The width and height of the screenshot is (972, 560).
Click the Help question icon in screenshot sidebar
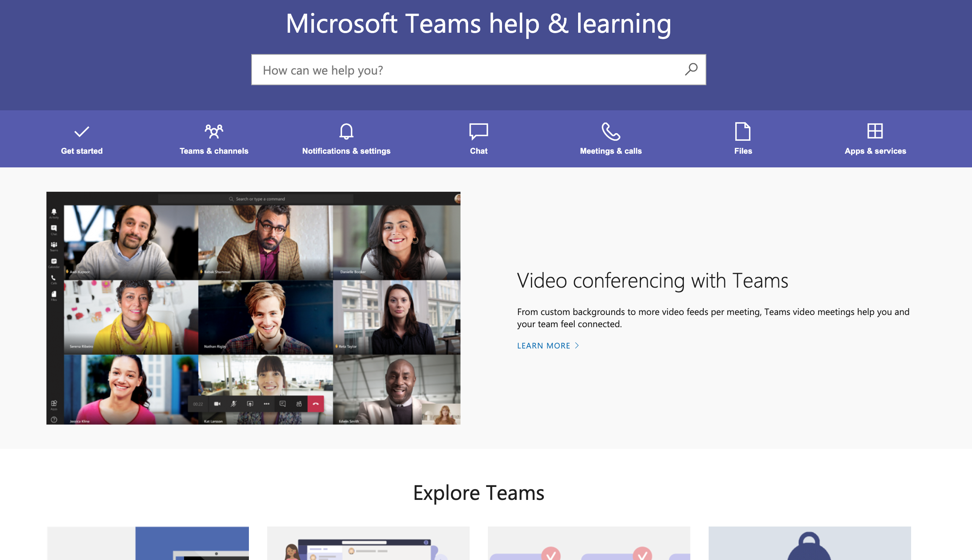(54, 420)
